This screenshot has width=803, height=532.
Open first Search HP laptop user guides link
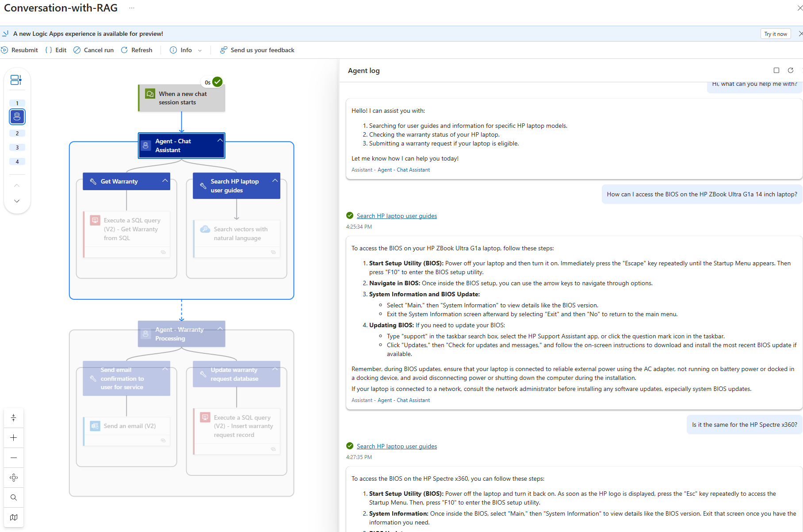[x=397, y=216]
